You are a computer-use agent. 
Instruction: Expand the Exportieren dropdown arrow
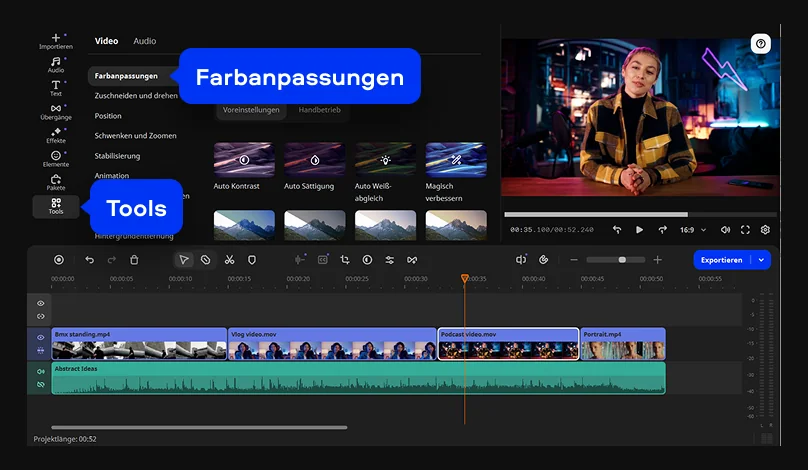pos(762,260)
